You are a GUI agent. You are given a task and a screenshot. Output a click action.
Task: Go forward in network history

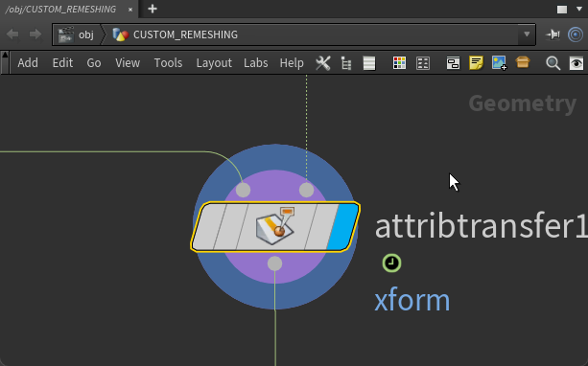pyautogui.click(x=35, y=34)
